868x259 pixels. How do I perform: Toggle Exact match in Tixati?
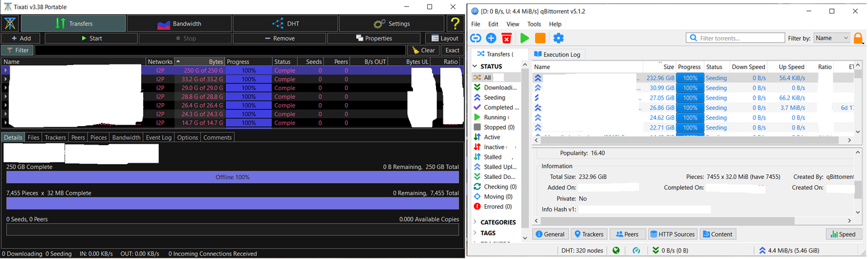pos(452,50)
